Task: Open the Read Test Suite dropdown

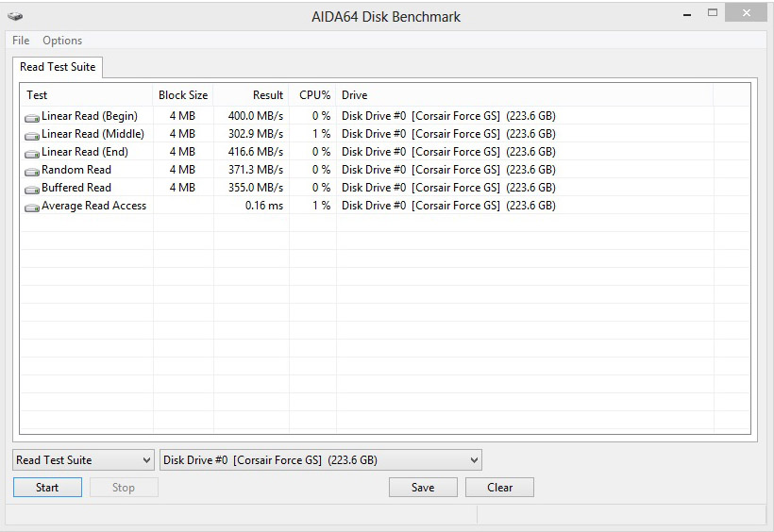Action: pyautogui.click(x=83, y=460)
